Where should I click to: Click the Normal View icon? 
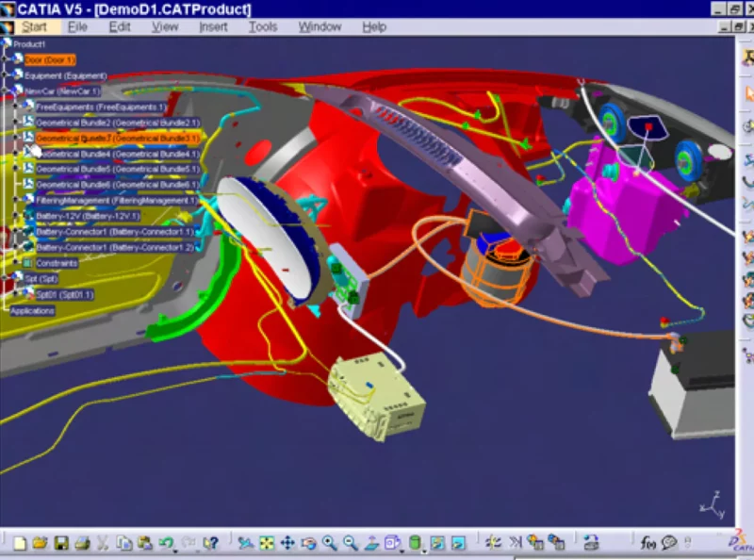point(371,543)
